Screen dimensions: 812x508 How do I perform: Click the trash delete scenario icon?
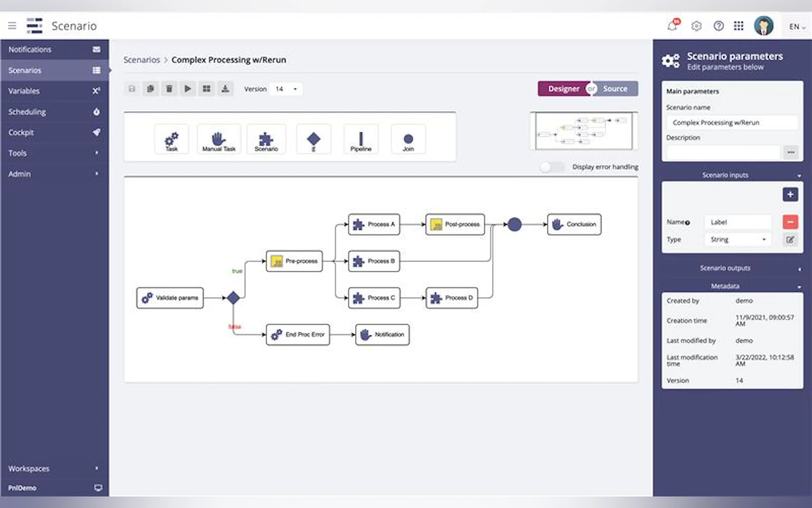point(169,89)
